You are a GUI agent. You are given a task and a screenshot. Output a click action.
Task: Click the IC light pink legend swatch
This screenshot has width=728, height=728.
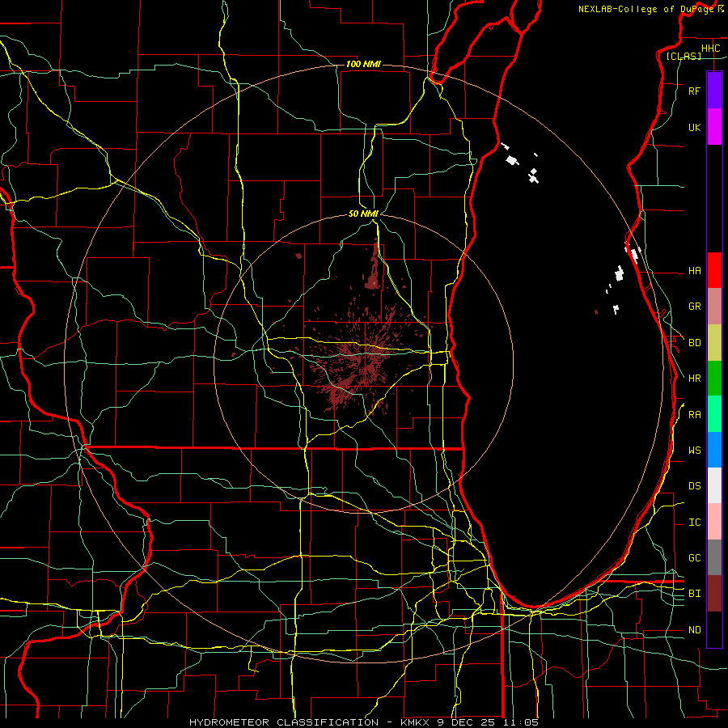(714, 522)
